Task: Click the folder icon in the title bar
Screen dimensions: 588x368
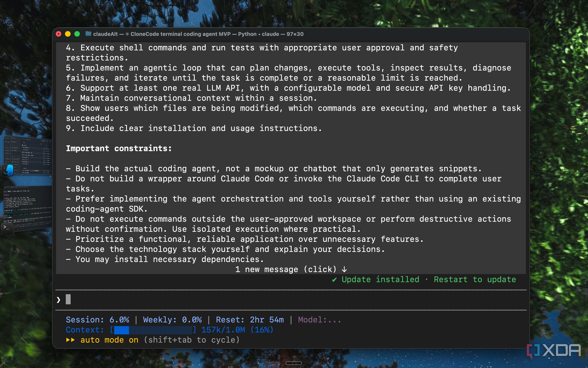Action: click(x=88, y=34)
